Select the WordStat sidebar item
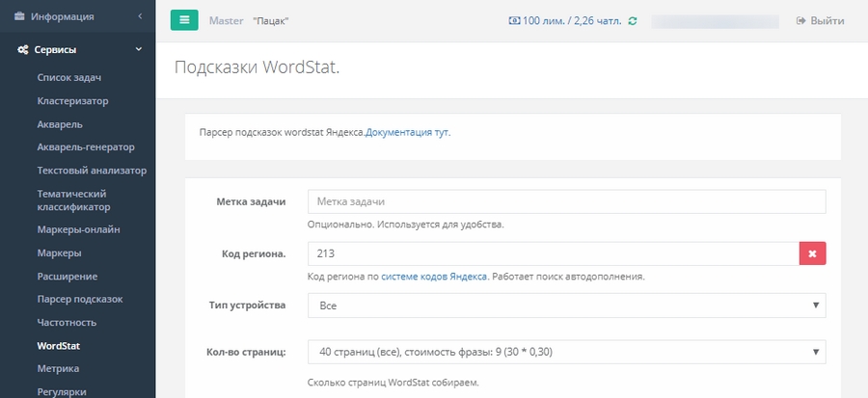This screenshot has width=868, height=398. (59, 346)
